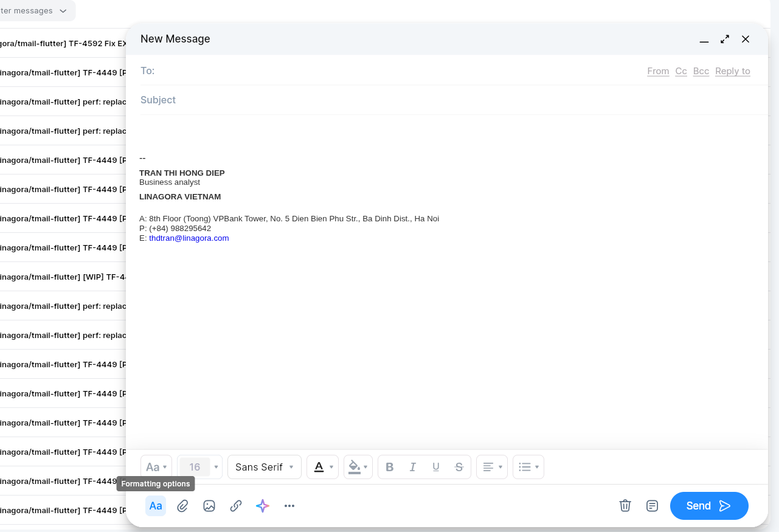Open the paragraph alignment dropdown

492,467
